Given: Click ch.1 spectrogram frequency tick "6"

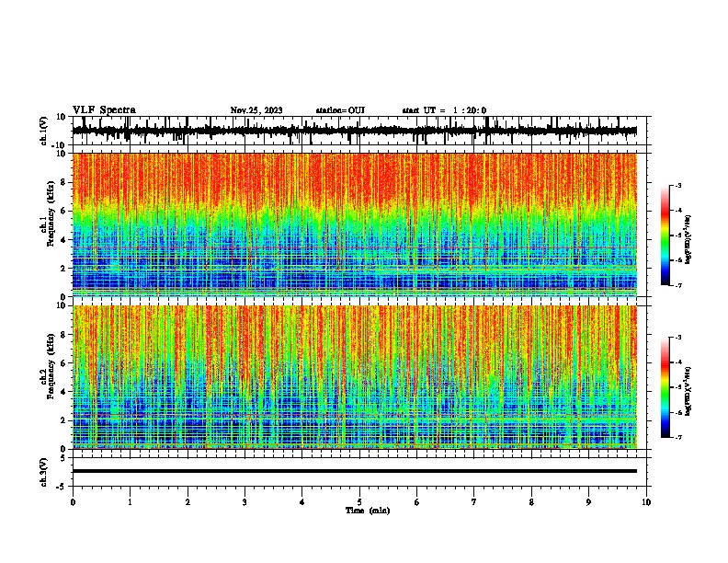Looking at the screenshot, I should (64, 211).
